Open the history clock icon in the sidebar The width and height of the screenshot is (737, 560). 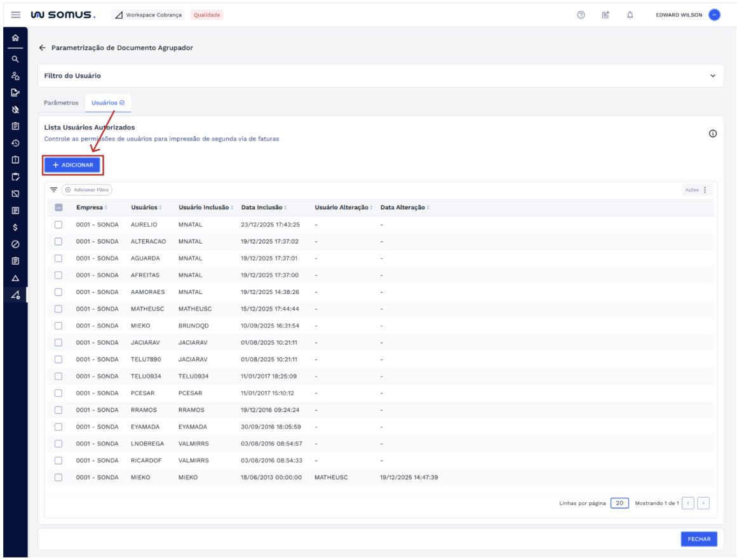pos(15,143)
